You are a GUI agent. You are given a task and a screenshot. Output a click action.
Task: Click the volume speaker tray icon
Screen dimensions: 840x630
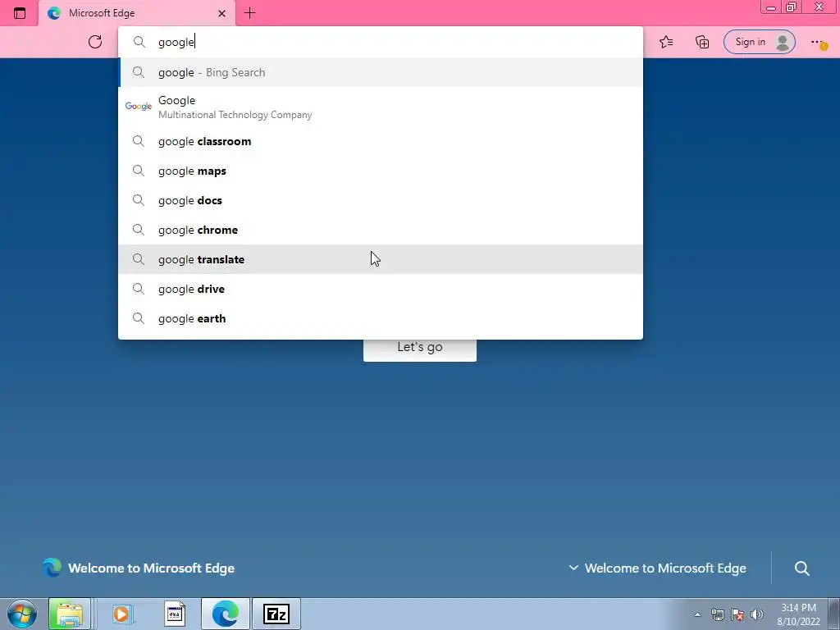click(x=757, y=614)
